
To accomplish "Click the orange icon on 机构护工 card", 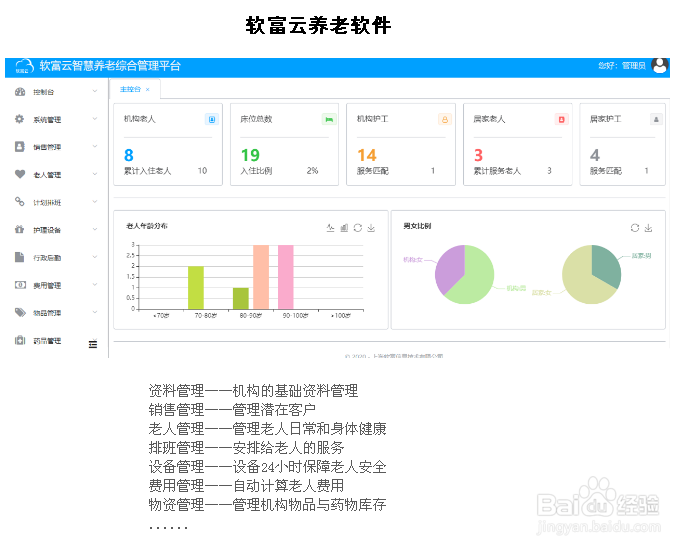I will 445,119.
